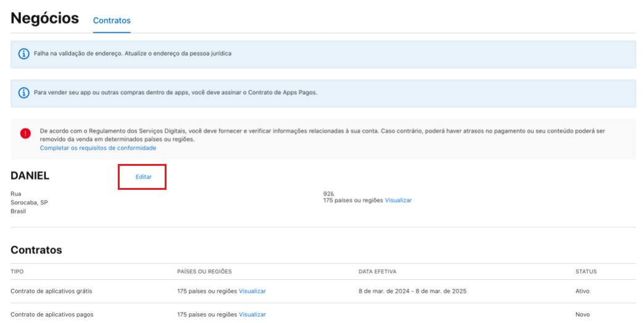Open Completar os requisitos de conformidade link

tap(98, 148)
